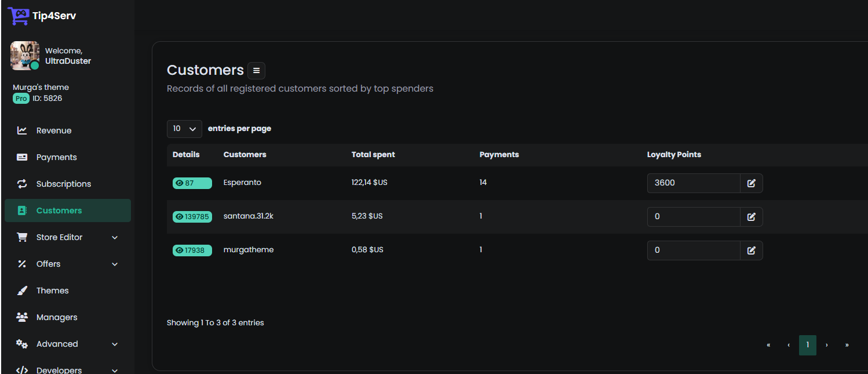The height and width of the screenshot is (374, 868).
Task: Click the Revenue chart icon in sidebar
Action: (x=22, y=130)
